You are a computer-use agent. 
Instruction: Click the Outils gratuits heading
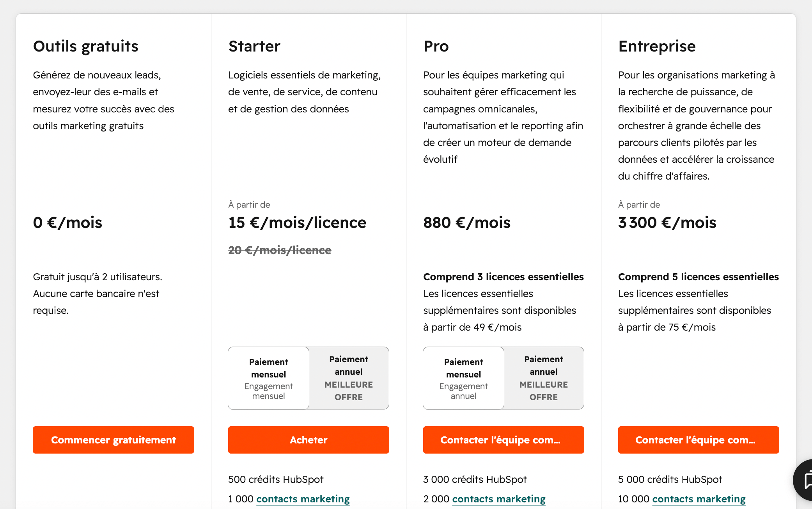[86, 46]
